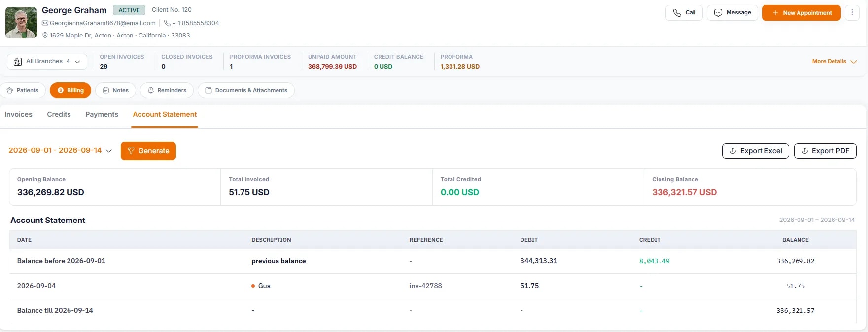Switch to the Patients tab
Screen dimensions: 868x332
[23, 90]
